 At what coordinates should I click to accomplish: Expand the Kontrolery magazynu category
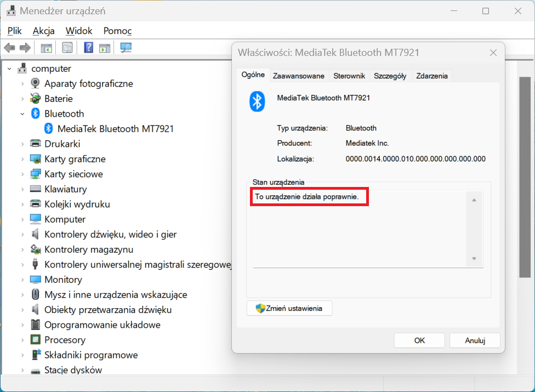(22, 249)
